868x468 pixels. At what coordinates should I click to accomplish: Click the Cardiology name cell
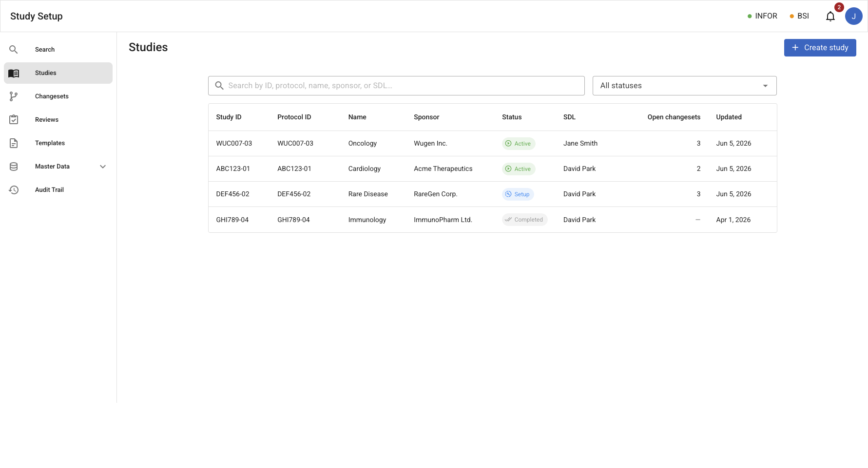[365, 169]
